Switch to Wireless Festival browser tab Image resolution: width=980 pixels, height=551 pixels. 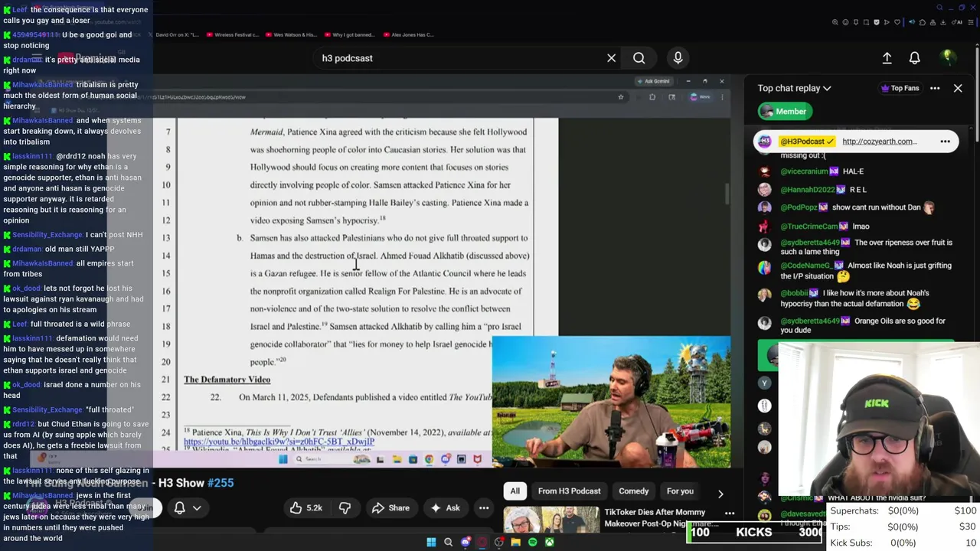pos(234,34)
